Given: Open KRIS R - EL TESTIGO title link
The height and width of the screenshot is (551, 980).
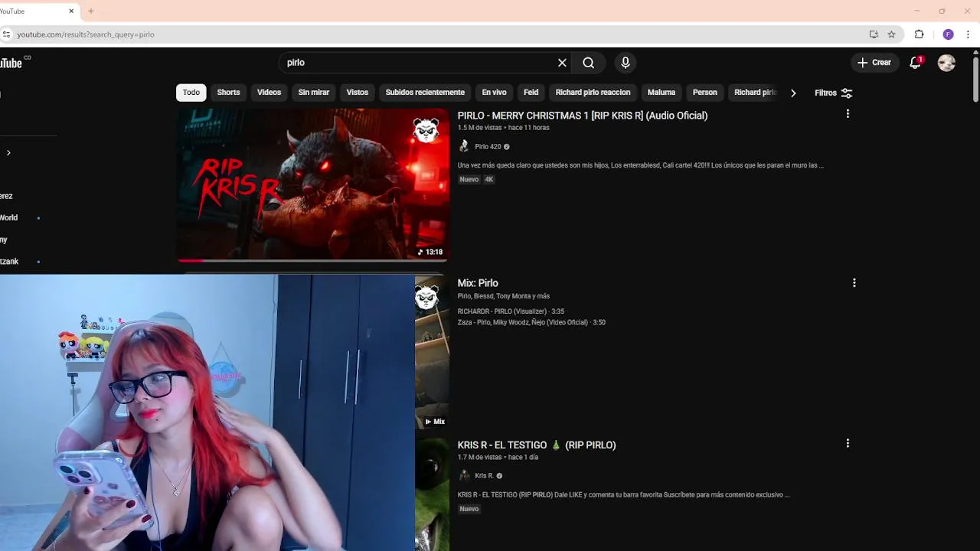Looking at the screenshot, I should pyautogui.click(x=537, y=445).
